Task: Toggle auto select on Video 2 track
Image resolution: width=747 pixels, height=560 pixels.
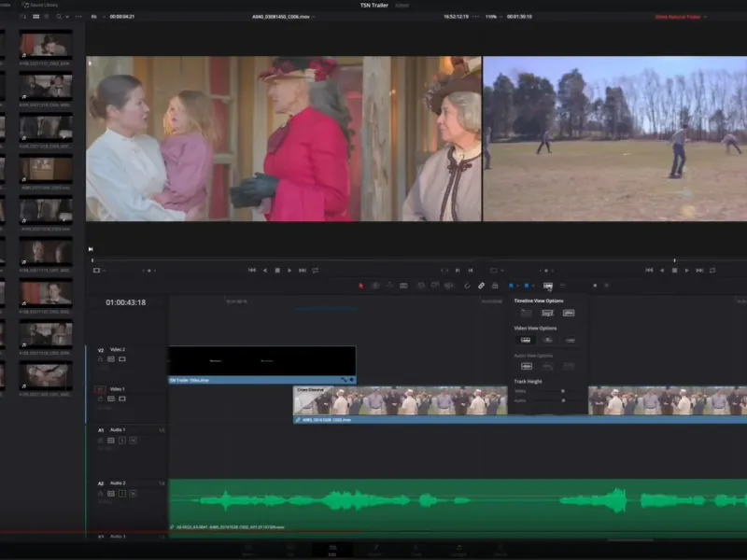Action: (111, 359)
